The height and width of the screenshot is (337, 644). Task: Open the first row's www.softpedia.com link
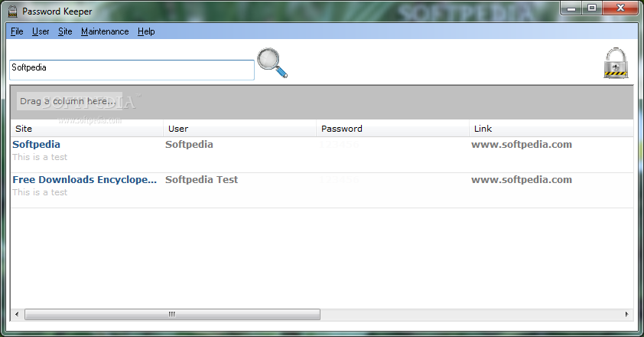[x=522, y=145]
